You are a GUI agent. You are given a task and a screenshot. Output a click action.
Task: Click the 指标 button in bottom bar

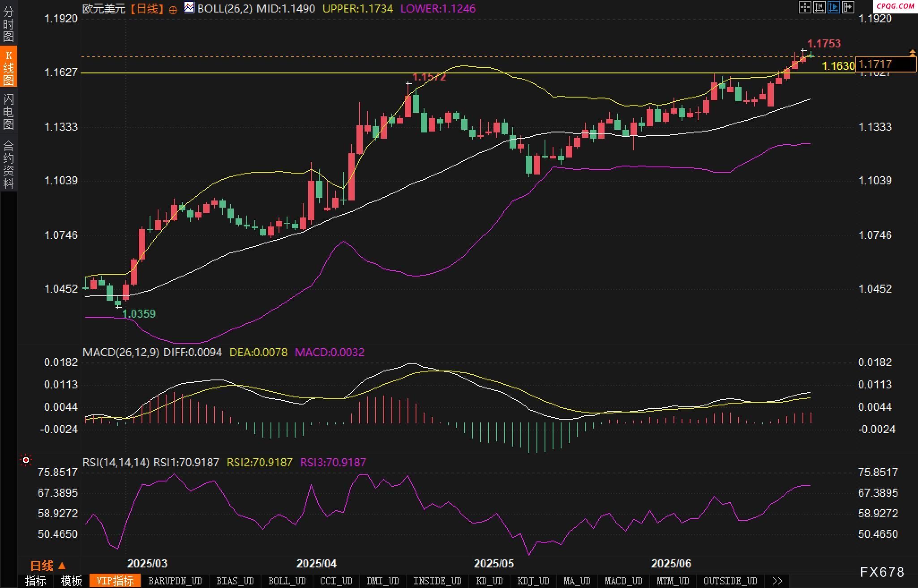[36, 581]
